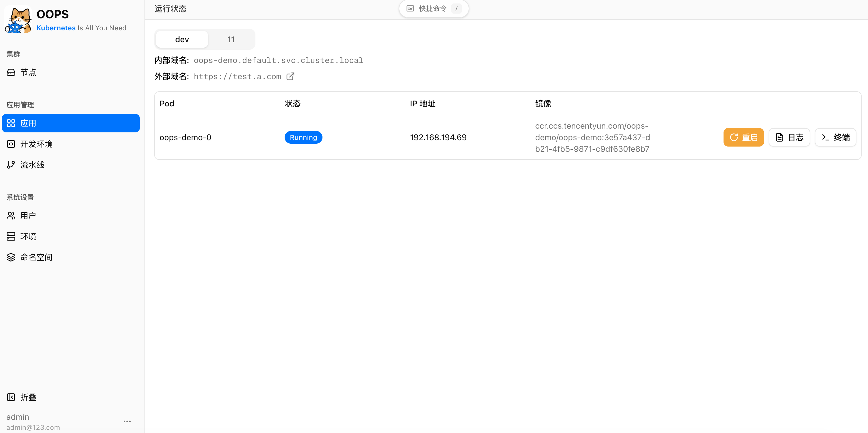
Task: Click the IP 地址 column header
Action: click(422, 104)
